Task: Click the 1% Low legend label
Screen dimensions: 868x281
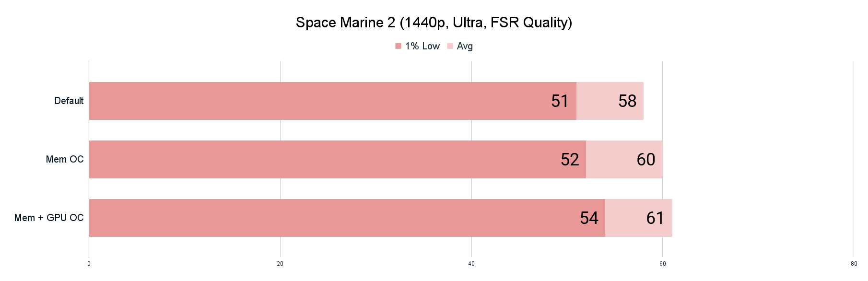Action: [422, 46]
